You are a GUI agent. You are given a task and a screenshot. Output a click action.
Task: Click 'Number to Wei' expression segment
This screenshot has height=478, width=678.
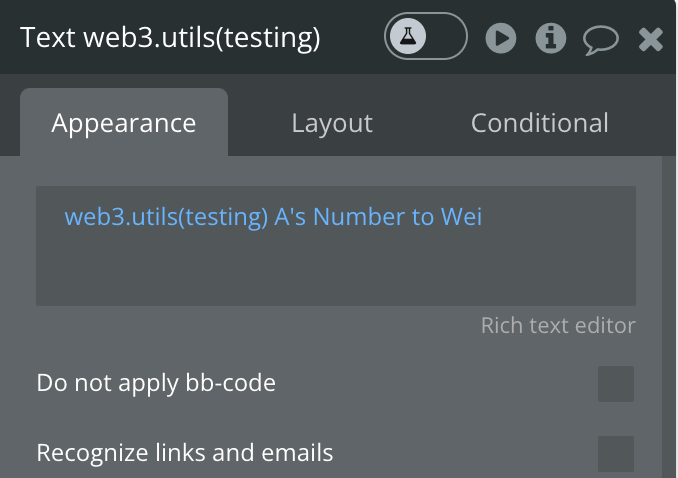(397, 216)
